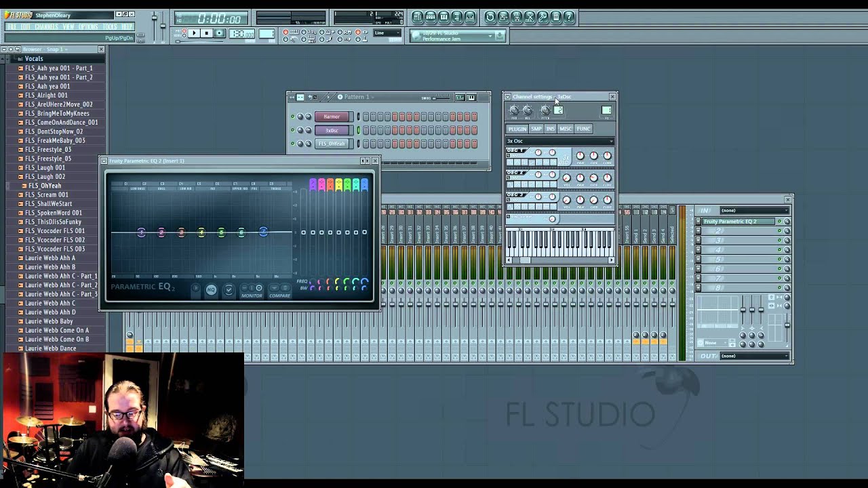Switch to the MISC tab in Channel settings
This screenshot has width=868, height=488.
point(566,129)
